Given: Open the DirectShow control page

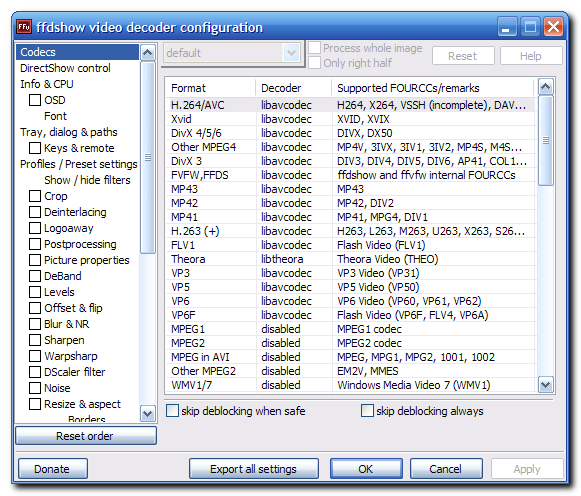Looking at the screenshot, I should point(65,68).
